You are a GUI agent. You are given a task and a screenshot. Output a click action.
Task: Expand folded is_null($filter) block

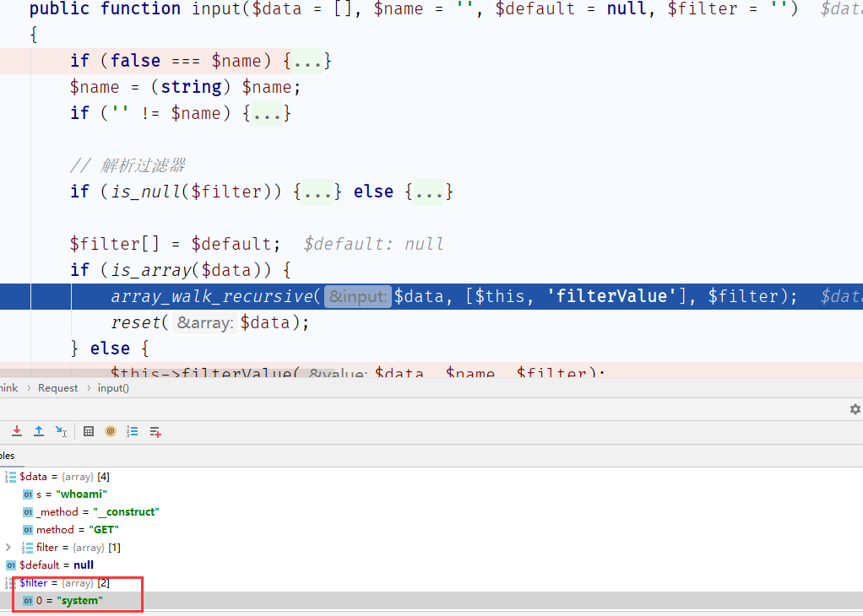tap(318, 192)
